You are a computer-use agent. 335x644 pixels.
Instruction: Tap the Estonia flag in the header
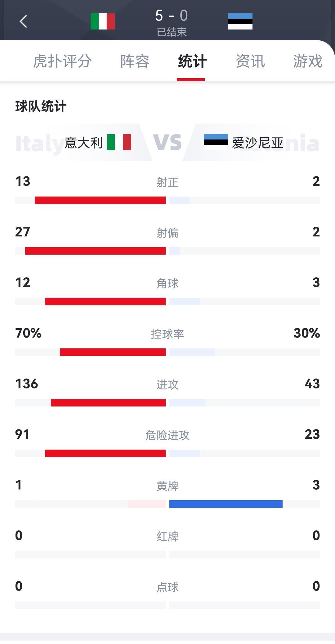(x=240, y=21)
